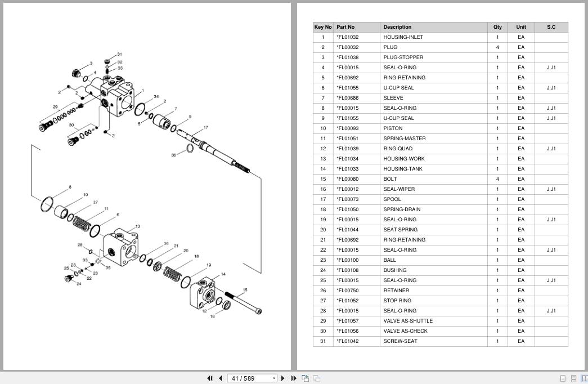Select part number *FL00100
This screenshot has height=384, width=588.
coord(347,260)
